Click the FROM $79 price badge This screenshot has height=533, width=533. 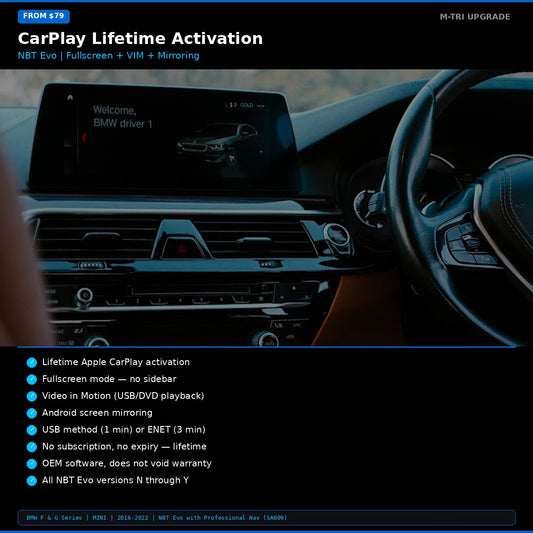click(44, 16)
